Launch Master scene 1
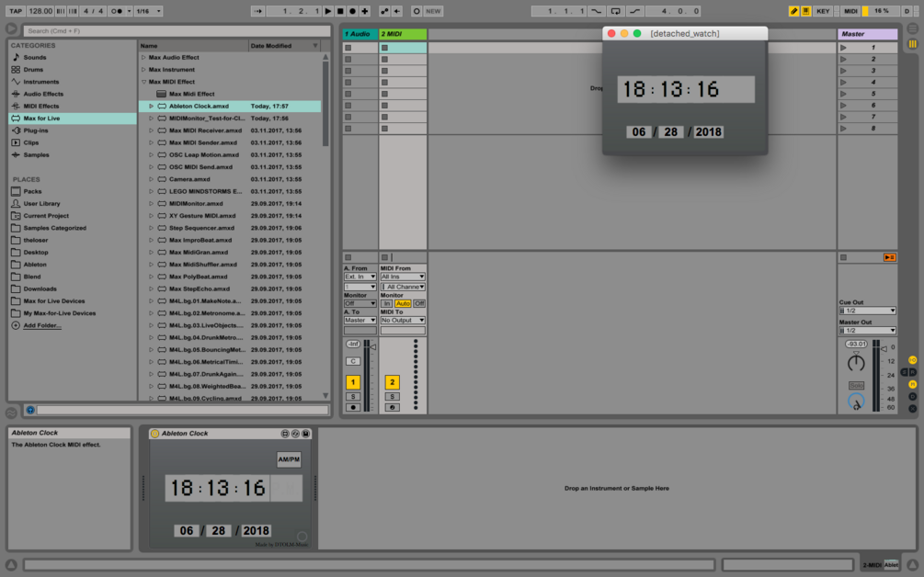This screenshot has height=577, width=924. tap(843, 48)
